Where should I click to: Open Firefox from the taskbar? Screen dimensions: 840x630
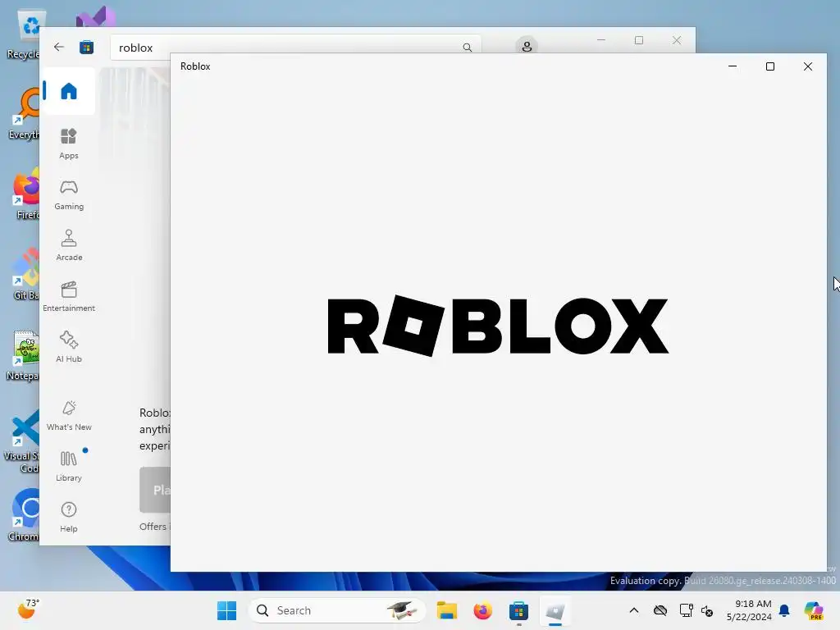(x=482, y=610)
